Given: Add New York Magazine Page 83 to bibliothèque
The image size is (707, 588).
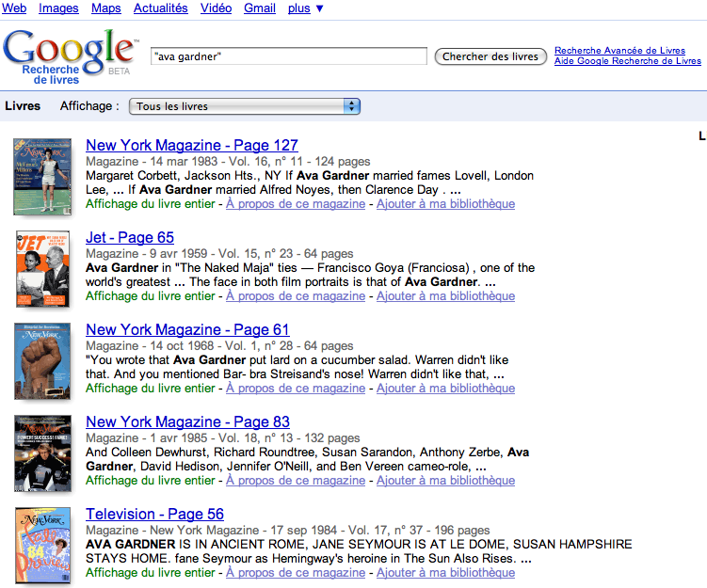Looking at the screenshot, I should pos(446,481).
